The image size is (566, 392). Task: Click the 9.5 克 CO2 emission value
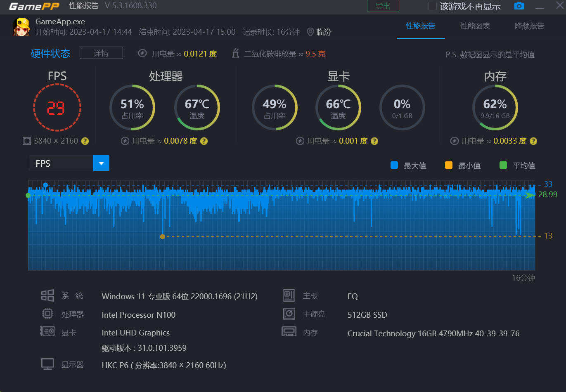click(x=315, y=54)
